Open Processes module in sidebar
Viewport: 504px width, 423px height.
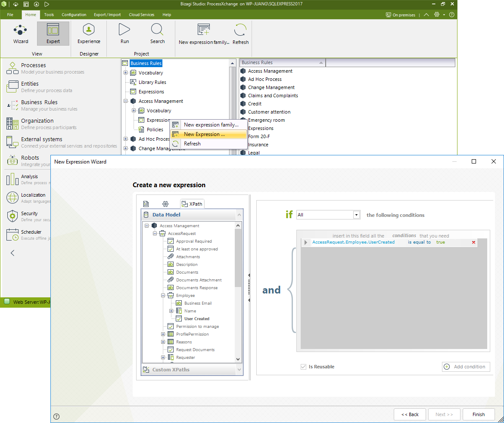coord(45,68)
